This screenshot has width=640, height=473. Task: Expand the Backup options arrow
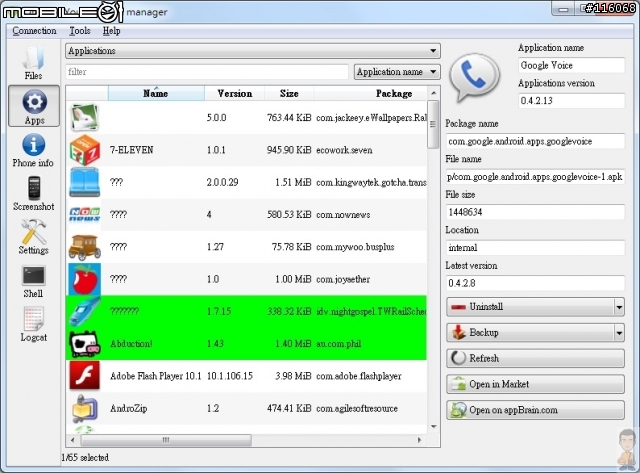619,333
